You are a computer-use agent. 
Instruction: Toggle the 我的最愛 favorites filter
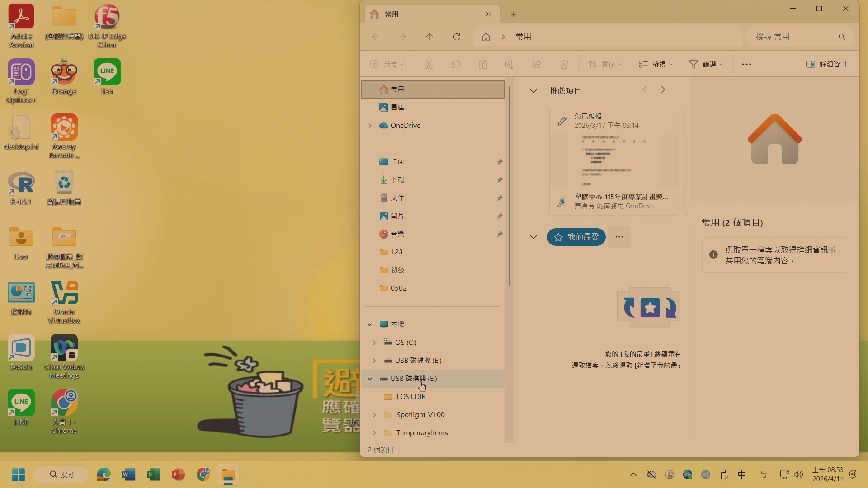tap(576, 237)
